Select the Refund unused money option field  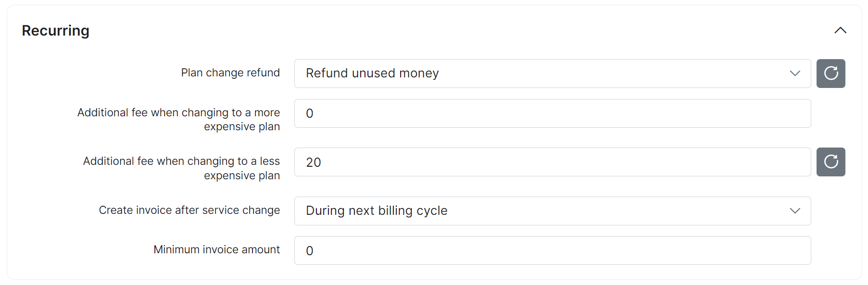pos(552,74)
